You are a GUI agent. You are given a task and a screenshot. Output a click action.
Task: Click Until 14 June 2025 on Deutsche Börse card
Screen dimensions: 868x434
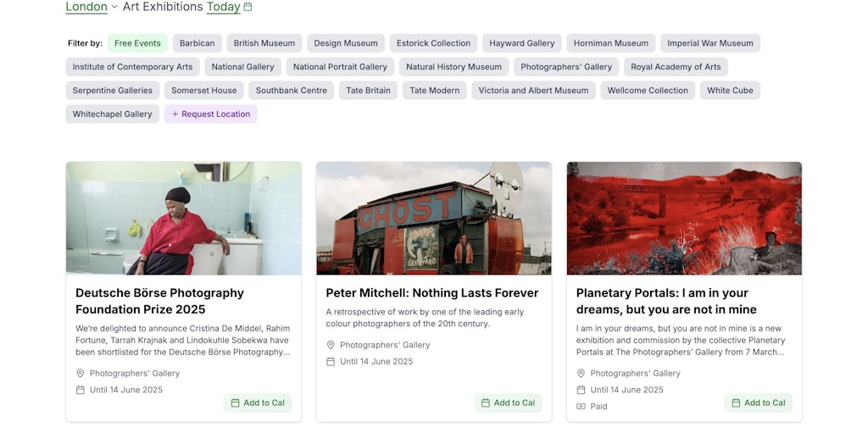coord(126,390)
